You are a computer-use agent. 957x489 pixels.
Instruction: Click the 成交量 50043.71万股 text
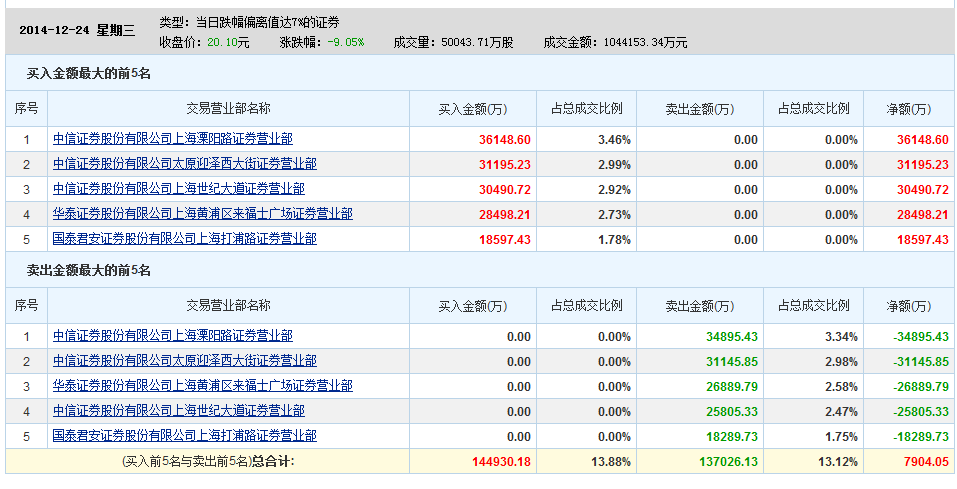[453, 42]
